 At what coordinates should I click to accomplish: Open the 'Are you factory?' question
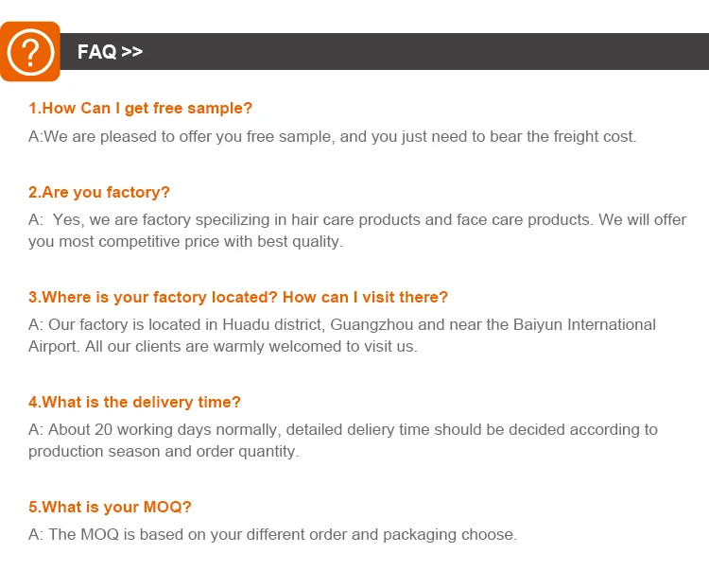coord(99,192)
